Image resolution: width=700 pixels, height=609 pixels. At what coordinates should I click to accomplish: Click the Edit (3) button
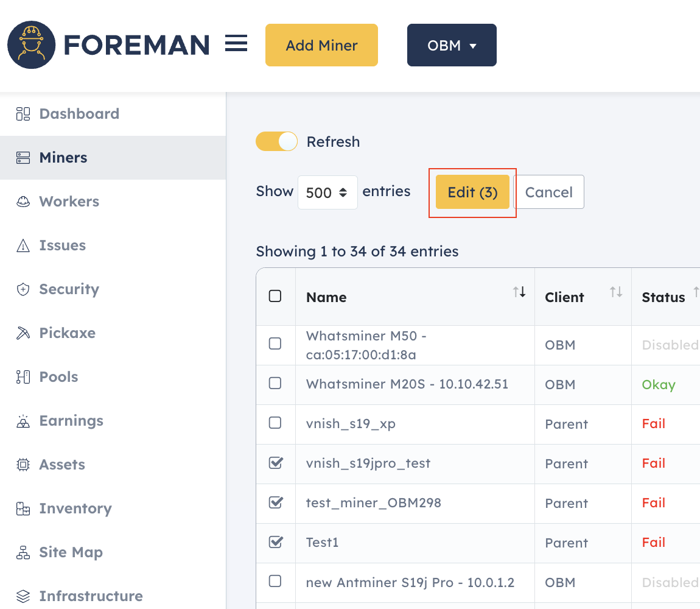pyautogui.click(x=472, y=192)
